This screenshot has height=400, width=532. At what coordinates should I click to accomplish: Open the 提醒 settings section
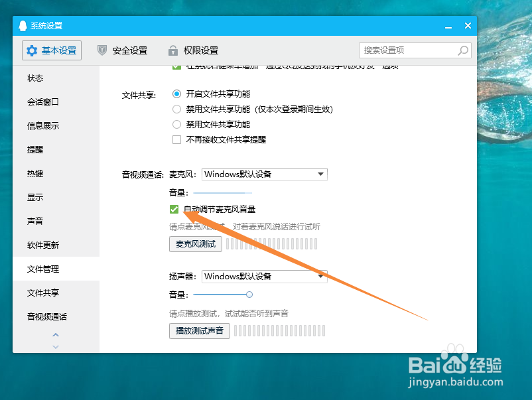[x=56, y=150]
